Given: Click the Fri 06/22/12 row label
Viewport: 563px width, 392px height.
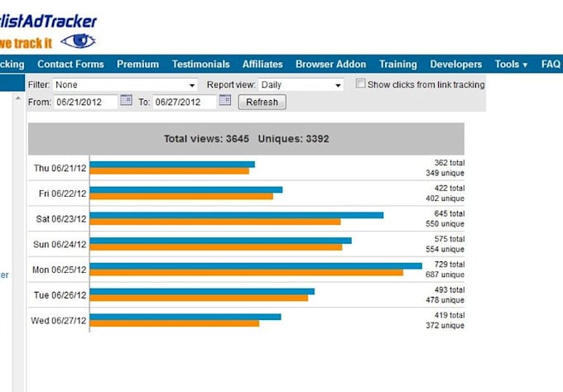Looking at the screenshot, I should coord(62,194).
